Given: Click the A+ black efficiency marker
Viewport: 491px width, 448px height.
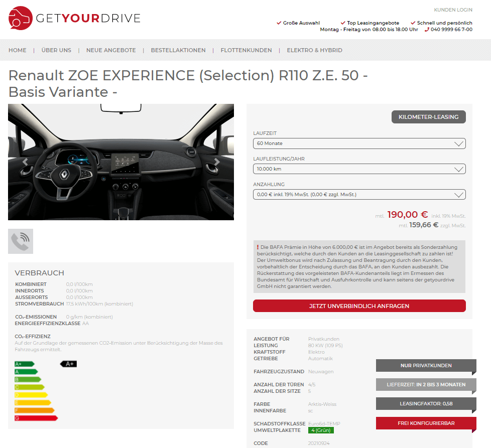Looking at the screenshot, I should pos(69,364).
